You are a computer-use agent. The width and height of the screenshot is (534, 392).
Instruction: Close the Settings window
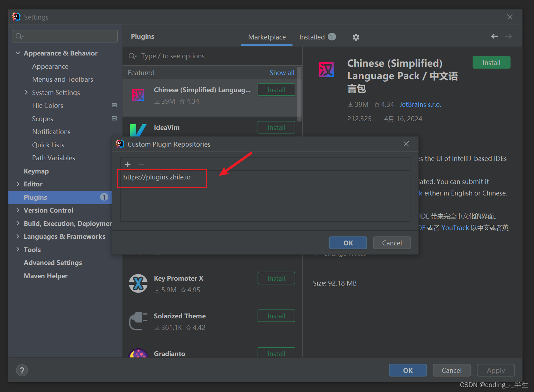510,17
